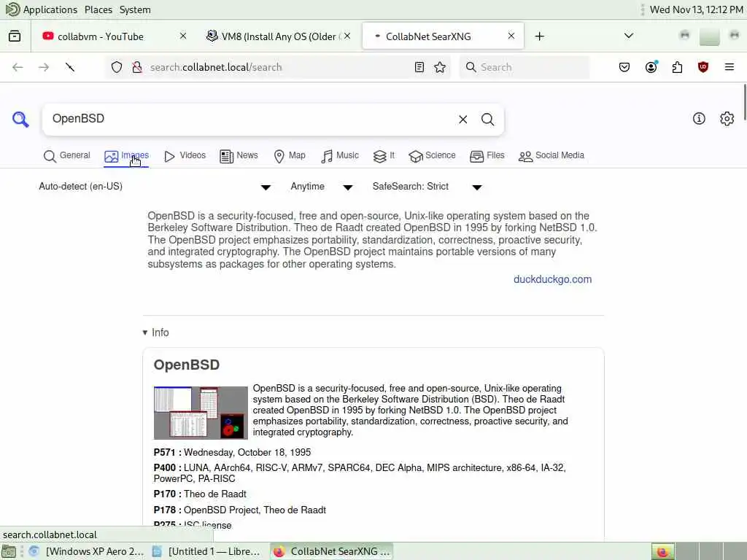
Task: Click show desktop icon in bottom panel
Action: (x=9, y=551)
